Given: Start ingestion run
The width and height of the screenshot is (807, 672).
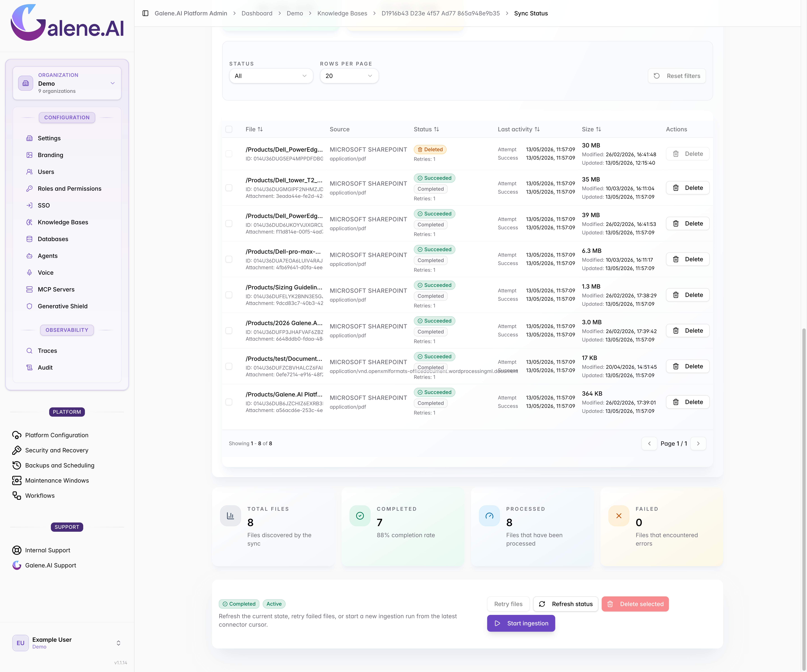Looking at the screenshot, I should (x=521, y=623).
